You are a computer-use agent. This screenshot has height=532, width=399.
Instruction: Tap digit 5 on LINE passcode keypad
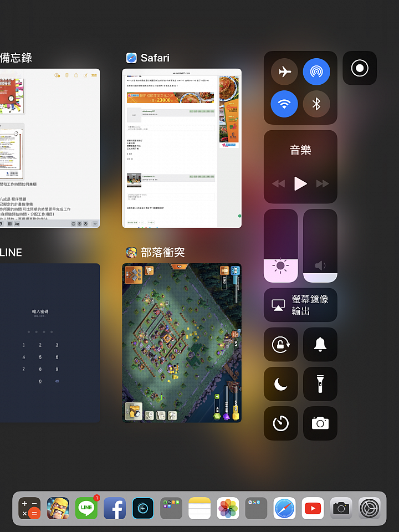(40, 357)
